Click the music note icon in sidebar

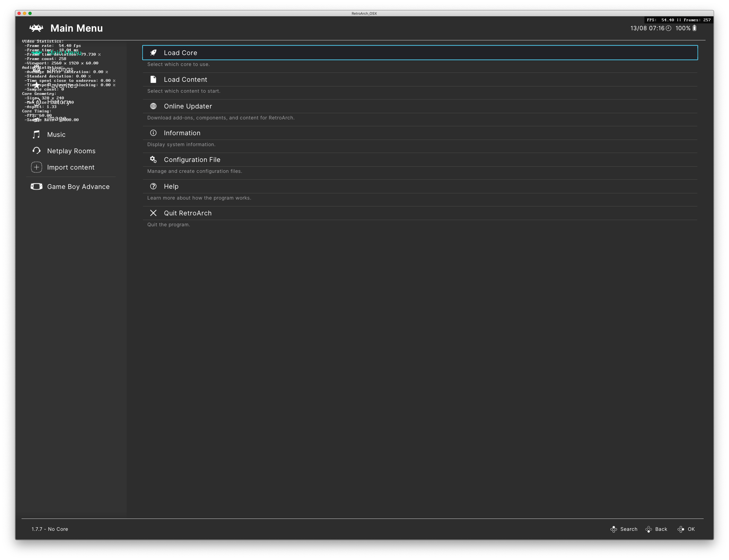click(36, 134)
